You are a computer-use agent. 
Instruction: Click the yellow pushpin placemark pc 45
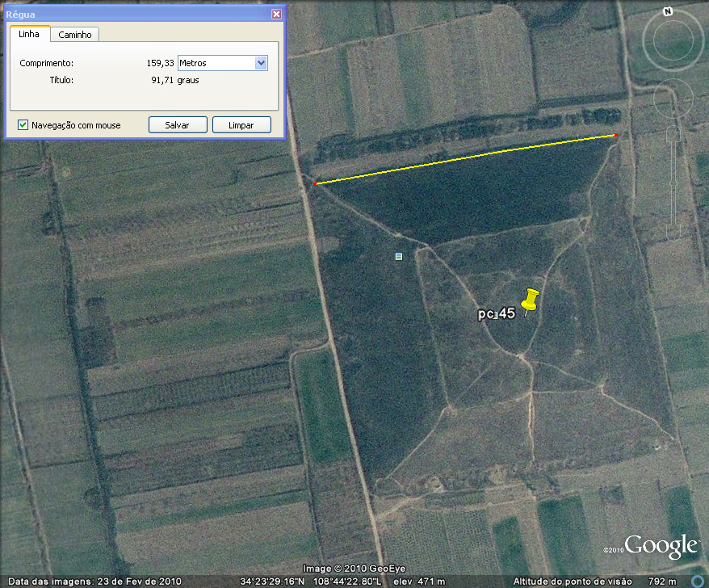pos(529,301)
